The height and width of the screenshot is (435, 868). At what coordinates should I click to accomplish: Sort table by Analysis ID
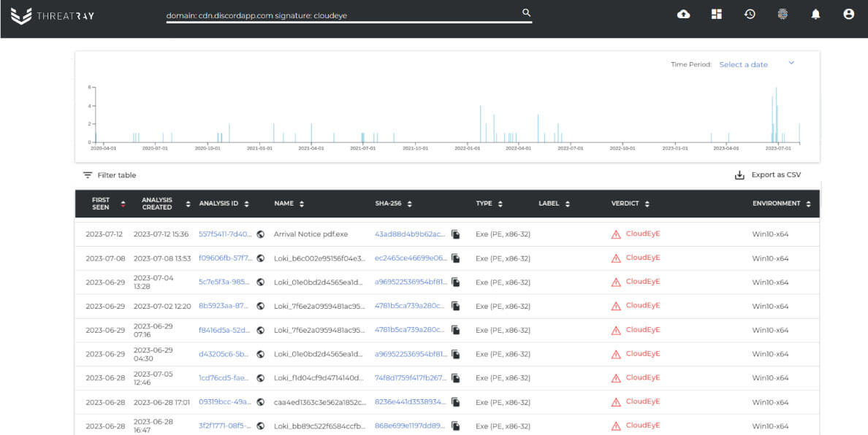point(246,204)
